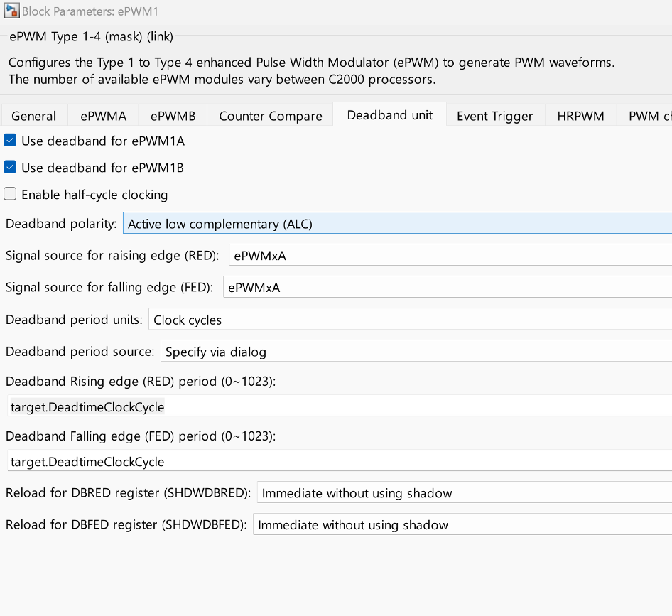Open Reload for DBRED register dropdown
Viewport: 672px width, 616px height.
(463, 493)
